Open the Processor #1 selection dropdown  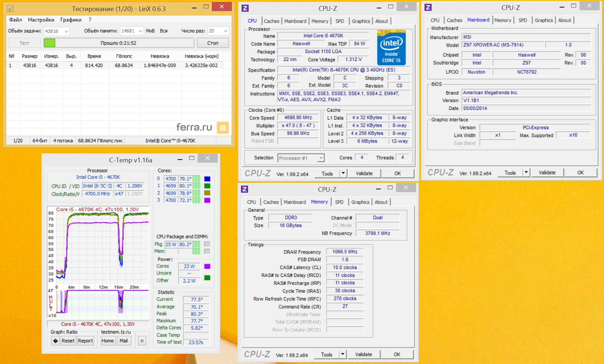click(321, 158)
